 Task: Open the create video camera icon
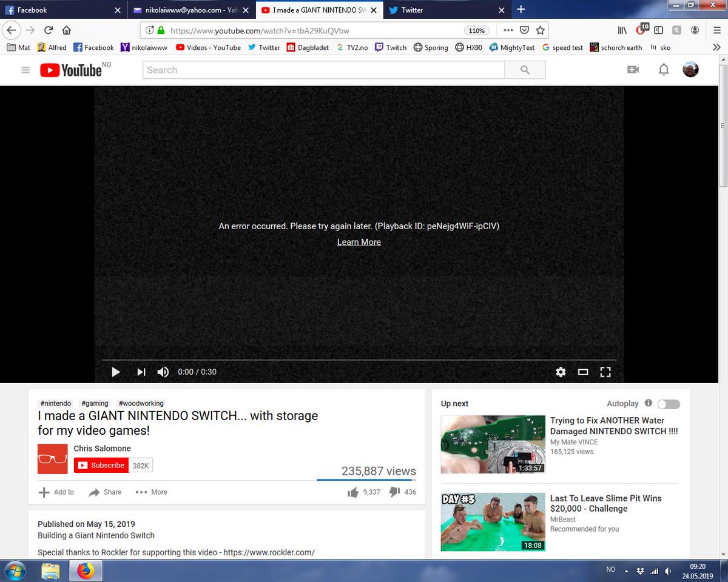633,70
